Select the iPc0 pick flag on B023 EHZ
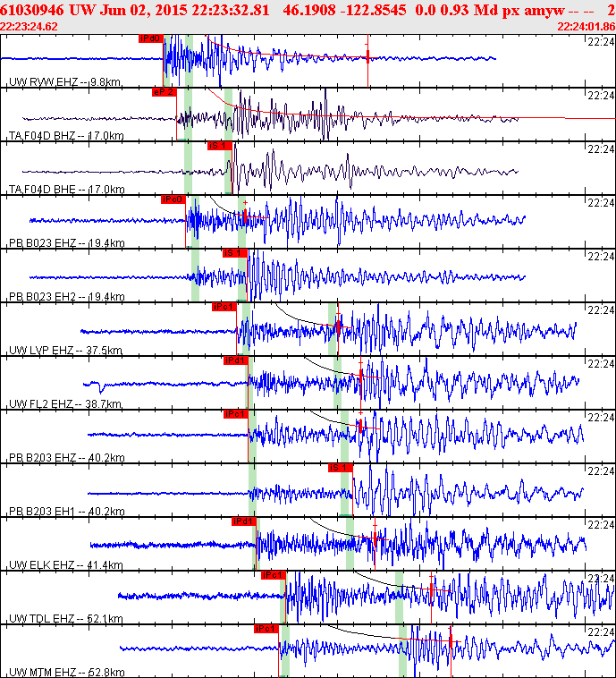The height and width of the screenshot is (678, 616). pyautogui.click(x=173, y=199)
